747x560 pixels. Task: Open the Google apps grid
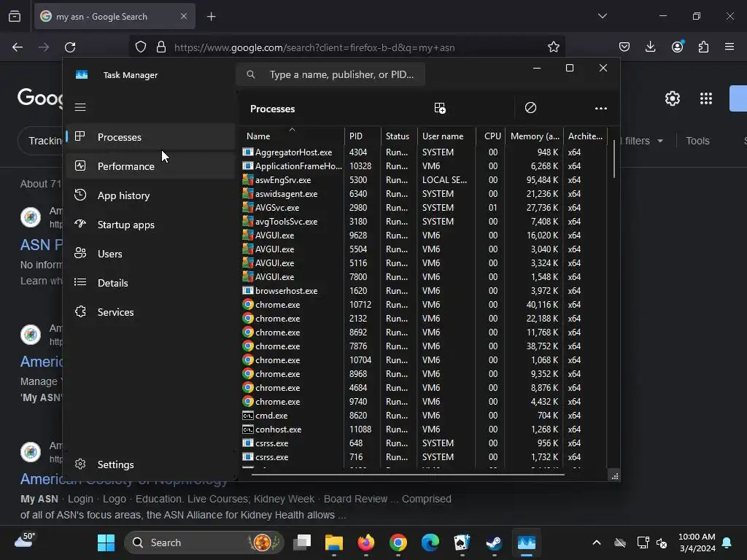(706, 98)
